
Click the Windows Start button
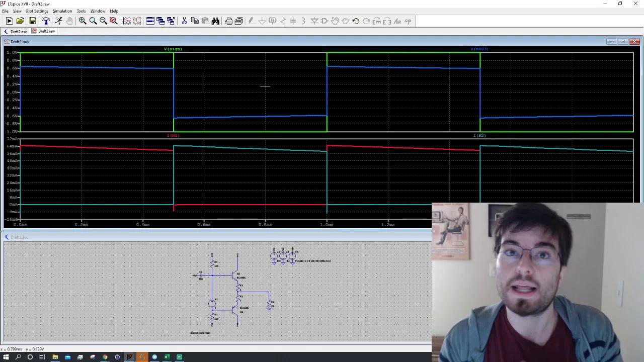[x=6, y=357]
